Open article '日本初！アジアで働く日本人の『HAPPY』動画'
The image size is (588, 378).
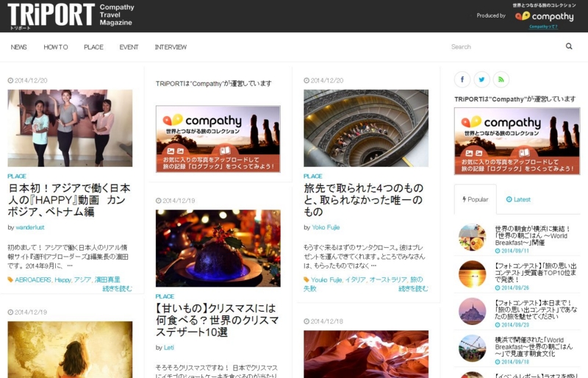pos(69,200)
